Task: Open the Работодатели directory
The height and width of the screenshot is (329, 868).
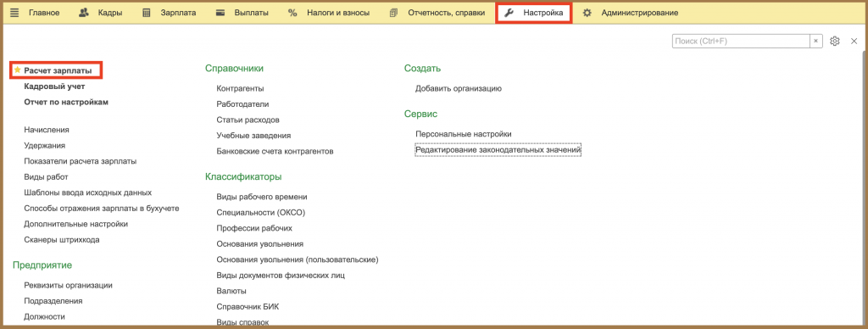Action: click(242, 104)
